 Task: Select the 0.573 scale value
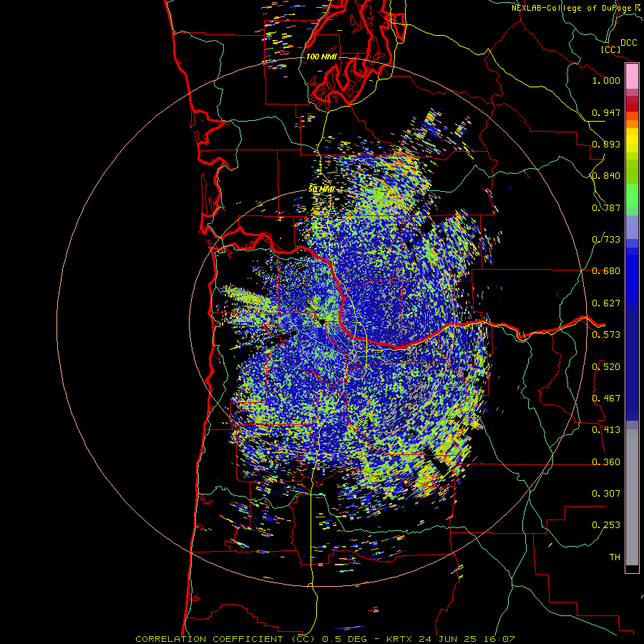tap(606, 335)
